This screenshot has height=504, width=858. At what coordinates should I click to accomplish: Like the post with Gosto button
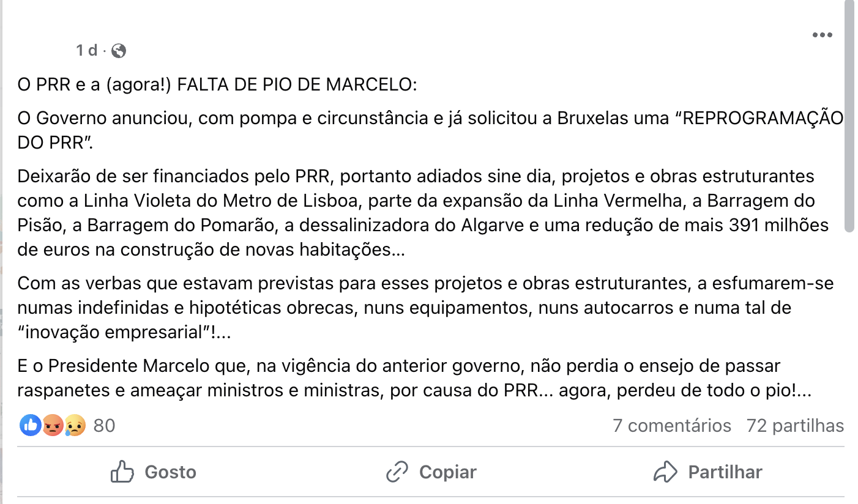(x=153, y=472)
